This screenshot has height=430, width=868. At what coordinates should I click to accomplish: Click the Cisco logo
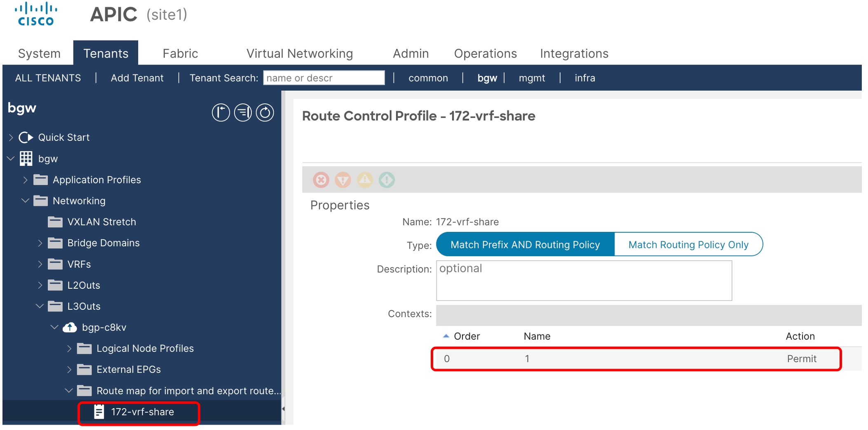click(36, 14)
